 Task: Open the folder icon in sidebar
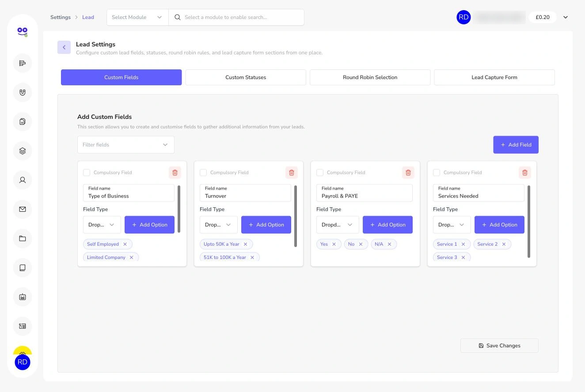23,238
